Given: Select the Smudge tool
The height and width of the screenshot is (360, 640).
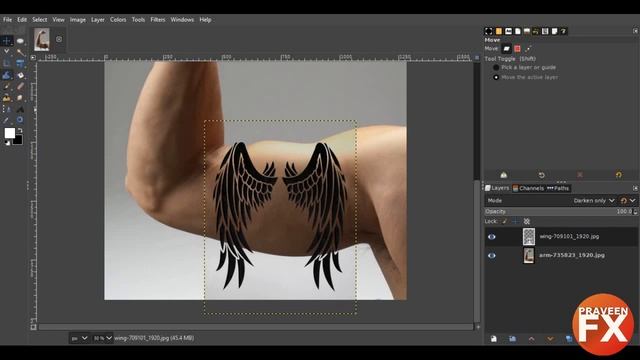Looking at the screenshot, I should pos(20,98).
